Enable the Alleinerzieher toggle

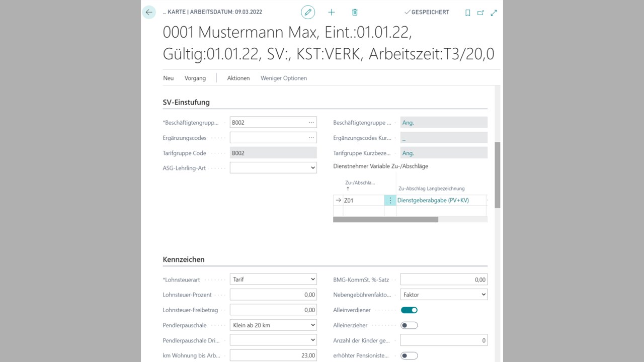(409, 325)
